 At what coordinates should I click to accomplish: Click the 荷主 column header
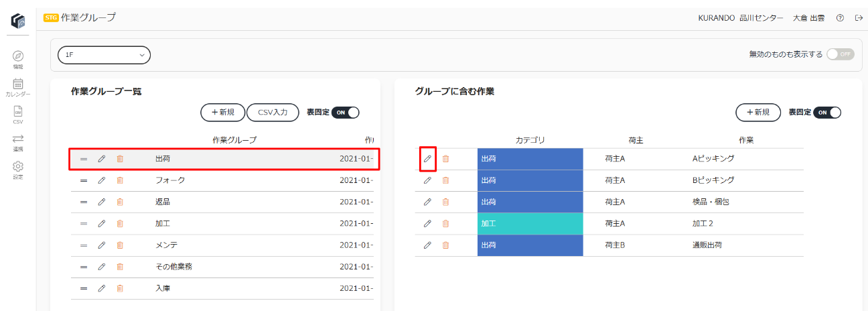(636, 140)
